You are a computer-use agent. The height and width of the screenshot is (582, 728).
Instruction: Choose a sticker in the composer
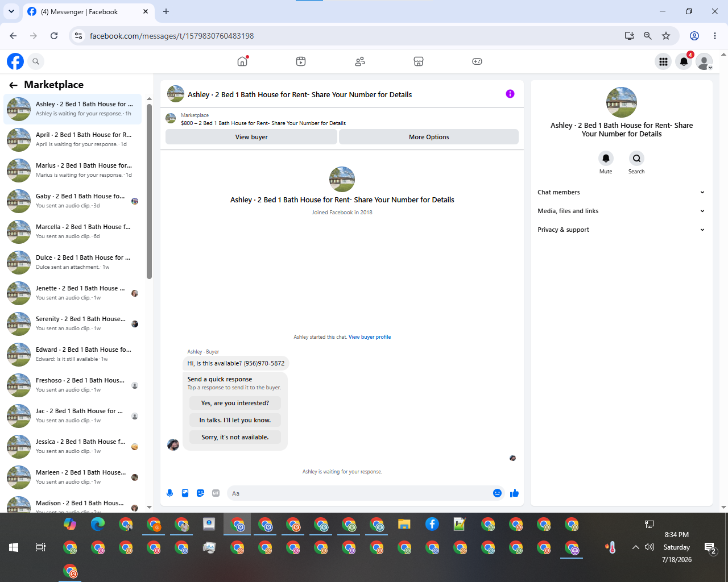click(200, 493)
